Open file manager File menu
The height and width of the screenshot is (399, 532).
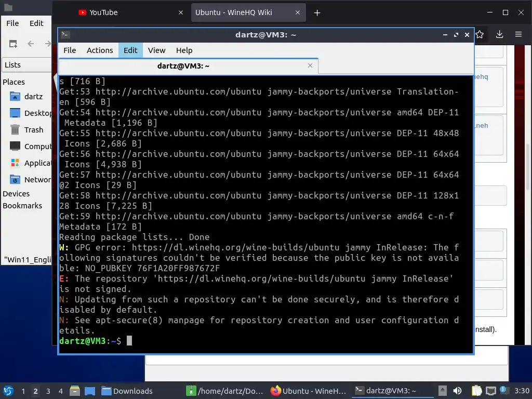pos(12,23)
